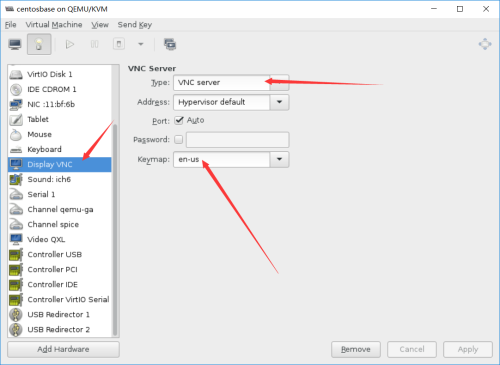Click the Apply button
The image size is (500, 365).
468,349
